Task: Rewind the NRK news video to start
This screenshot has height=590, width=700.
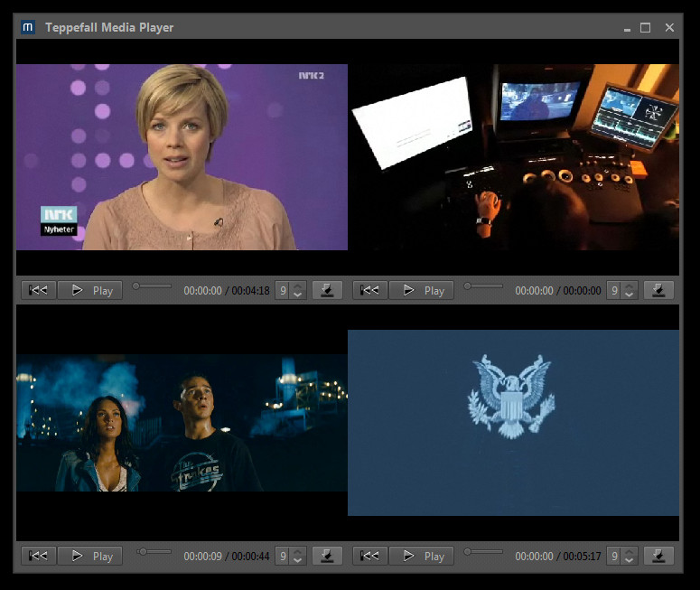Action: [x=39, y=290]
